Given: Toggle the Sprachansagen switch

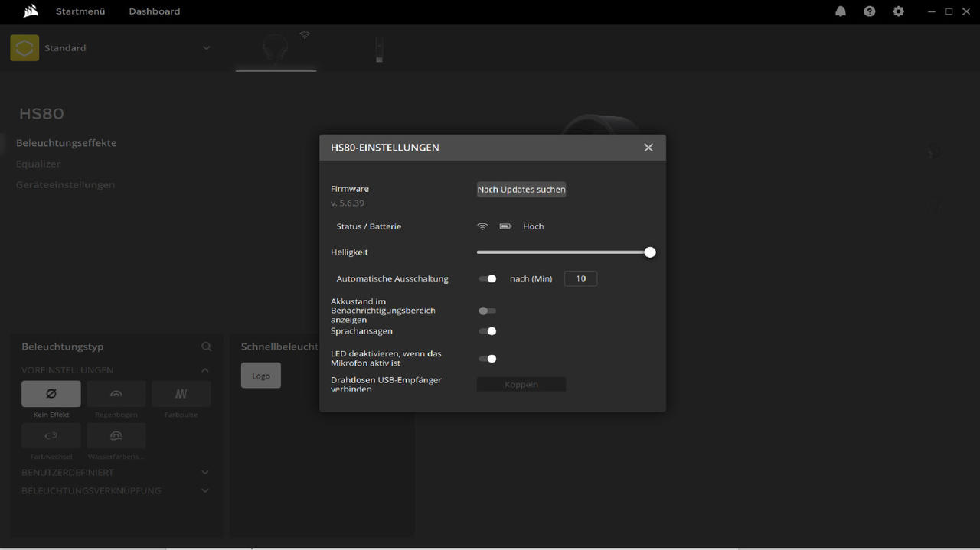Looking at the screenshot, I should (488, 331).
